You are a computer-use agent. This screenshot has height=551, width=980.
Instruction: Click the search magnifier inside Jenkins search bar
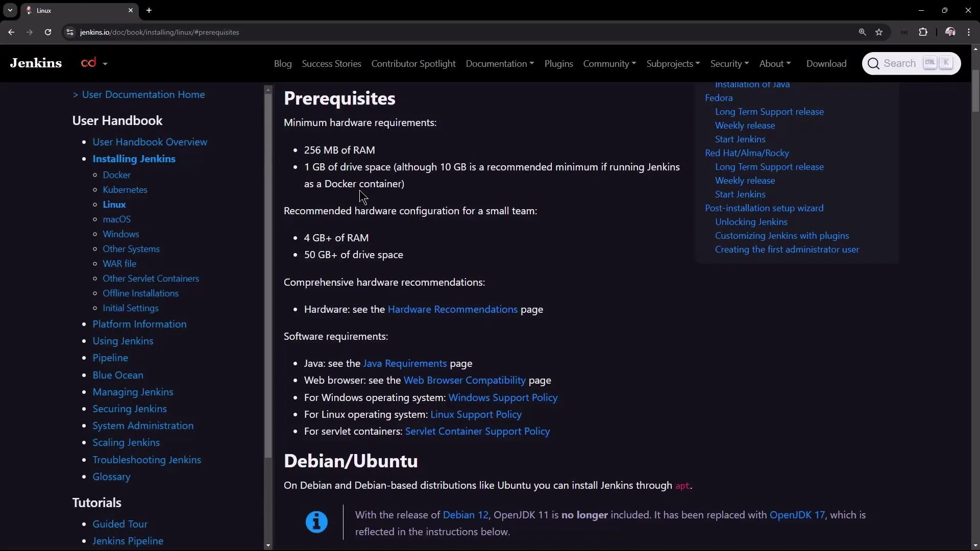[x=875, y=63]
